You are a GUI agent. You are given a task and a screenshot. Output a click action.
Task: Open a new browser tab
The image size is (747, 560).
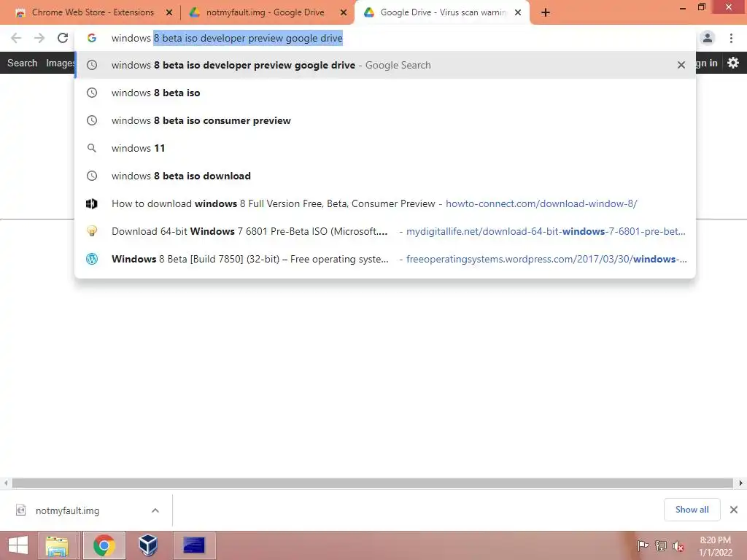pyautogui.click(x=546, y=13)
